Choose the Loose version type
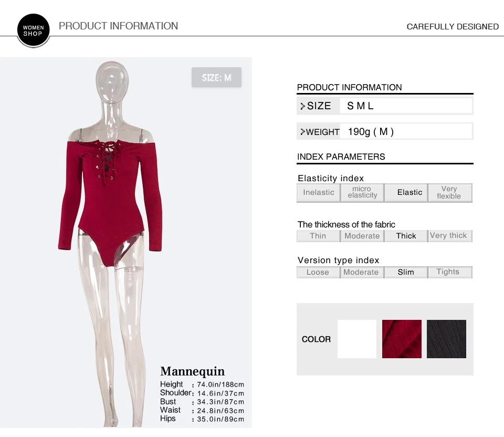504x437 pixels. click(x=318, y=272)
